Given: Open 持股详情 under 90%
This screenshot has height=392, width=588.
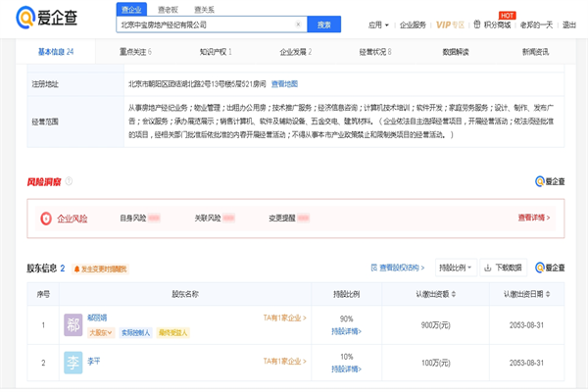Looking at the screenshot, I should (x=346, y=331).
